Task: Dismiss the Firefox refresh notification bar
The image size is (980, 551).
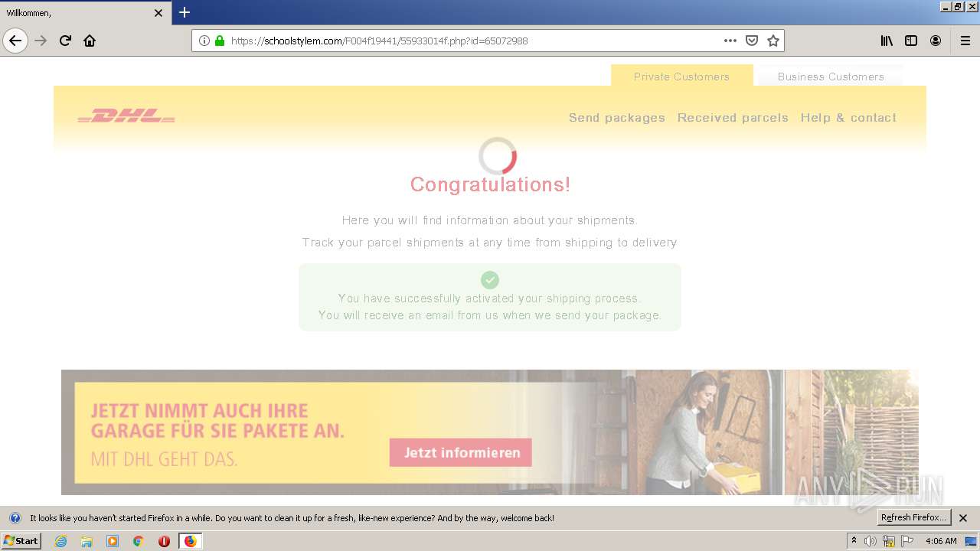Action: click(964, 518)
